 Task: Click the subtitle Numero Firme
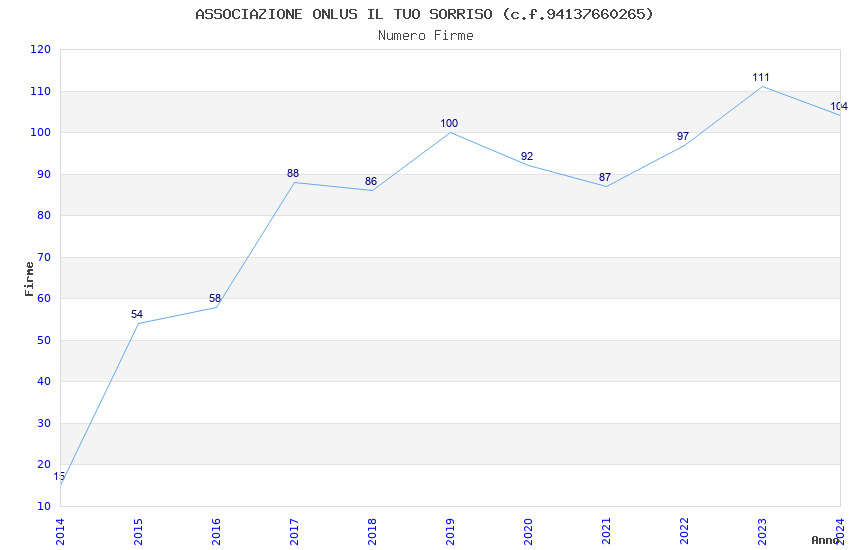click(x=426, y=36)
